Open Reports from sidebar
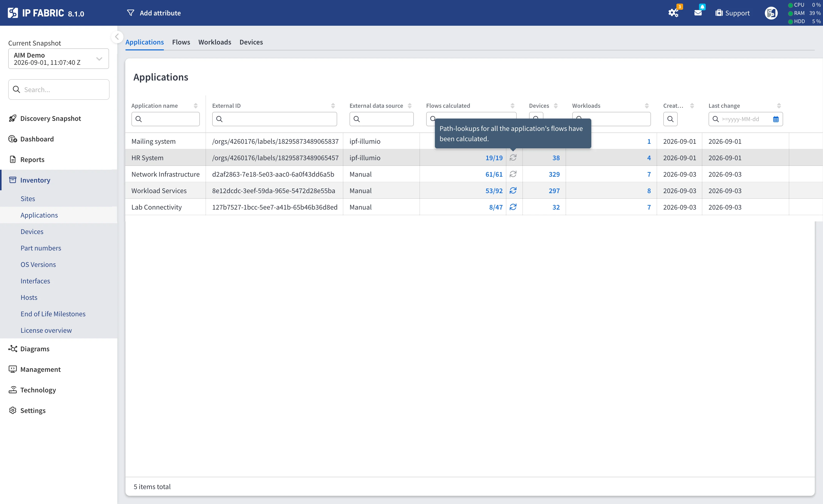The width and height of the screenshot is (823, 504). pos(32,159)
